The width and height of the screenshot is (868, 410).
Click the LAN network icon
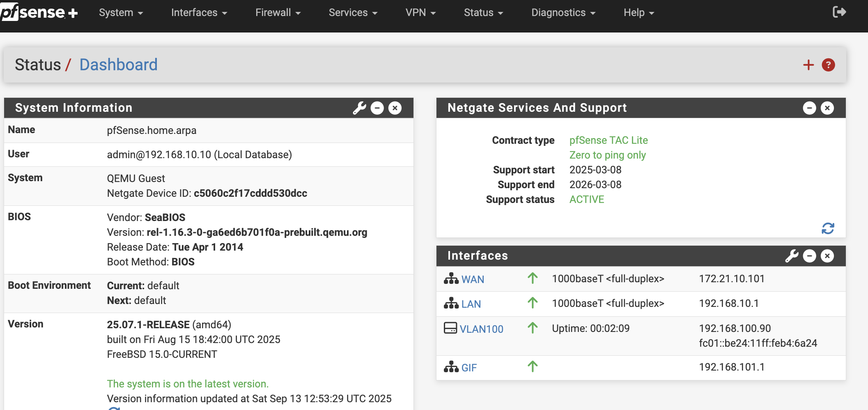(x=451, y=303)
